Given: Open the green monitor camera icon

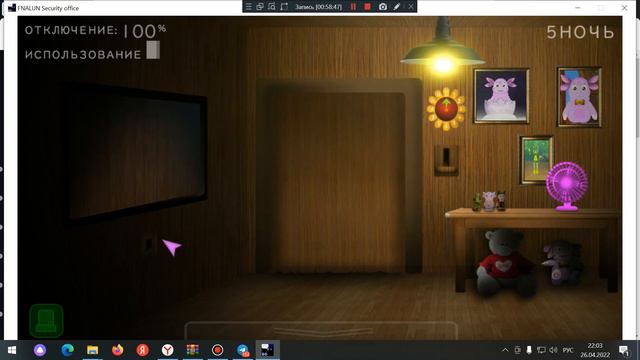Looking at the screenshot, I should coord(46,320).
